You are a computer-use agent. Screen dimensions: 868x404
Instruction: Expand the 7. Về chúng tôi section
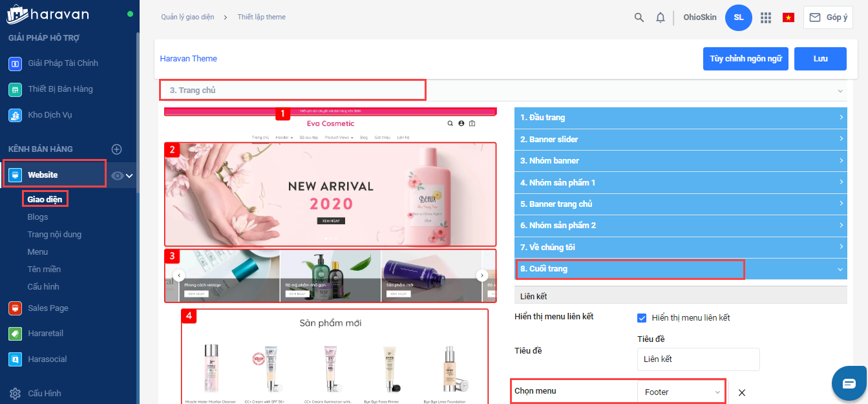coord(681,247)
